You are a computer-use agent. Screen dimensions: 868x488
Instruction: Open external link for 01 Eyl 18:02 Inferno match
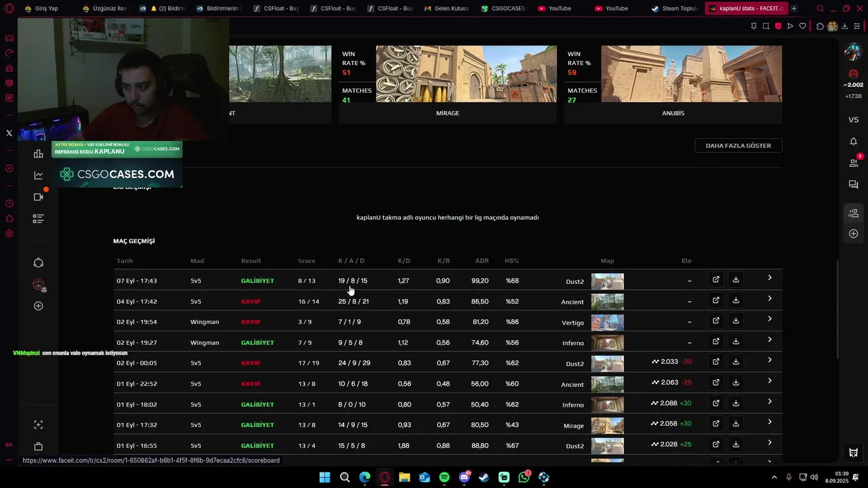coord(715,403)
